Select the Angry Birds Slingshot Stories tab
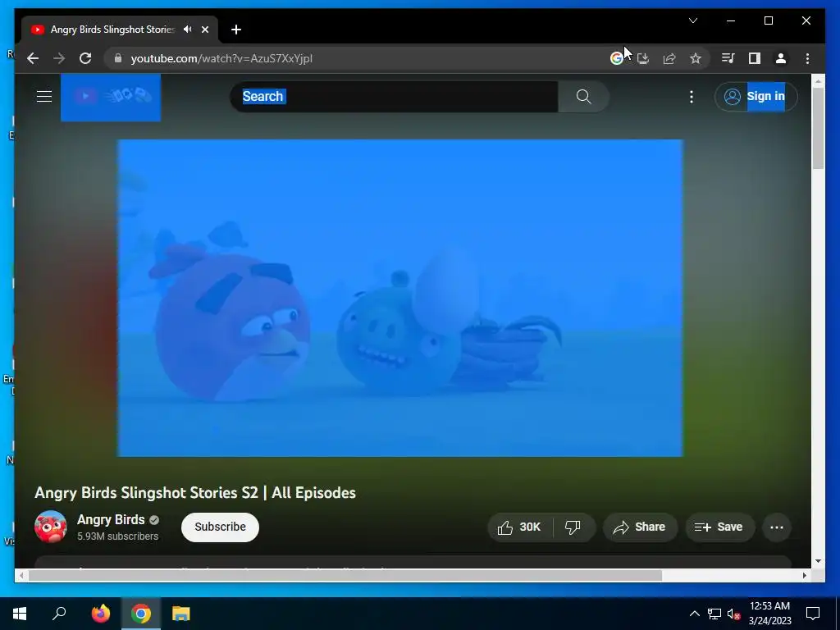The height and width of the screenshot is (630, 840). (x=113, y=30)
